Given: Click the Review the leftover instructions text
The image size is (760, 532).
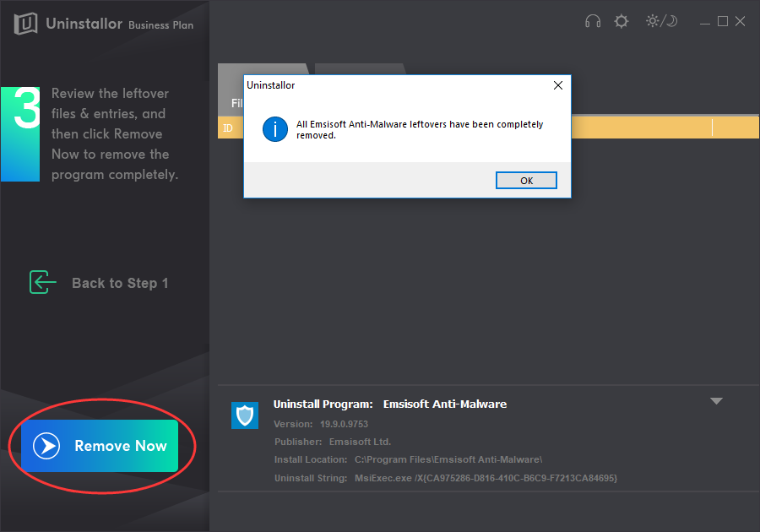Looking at the screenshot, I should point(115,133).
